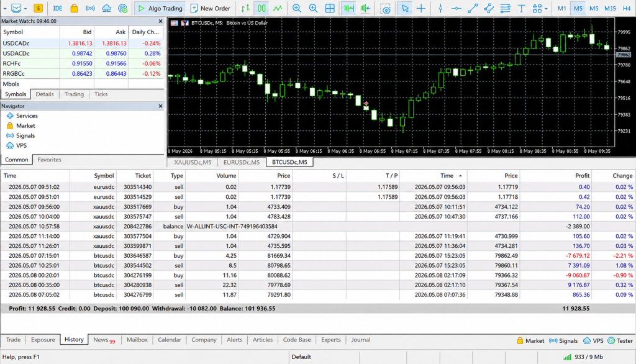The image size is (636, 364).
Task: Click the gold dollar account icon
Action: (x=38, y=8)
